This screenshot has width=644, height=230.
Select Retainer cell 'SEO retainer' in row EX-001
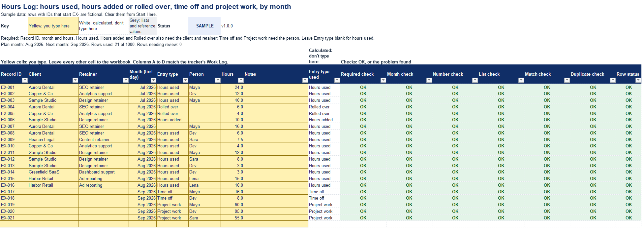coord(104,87)
